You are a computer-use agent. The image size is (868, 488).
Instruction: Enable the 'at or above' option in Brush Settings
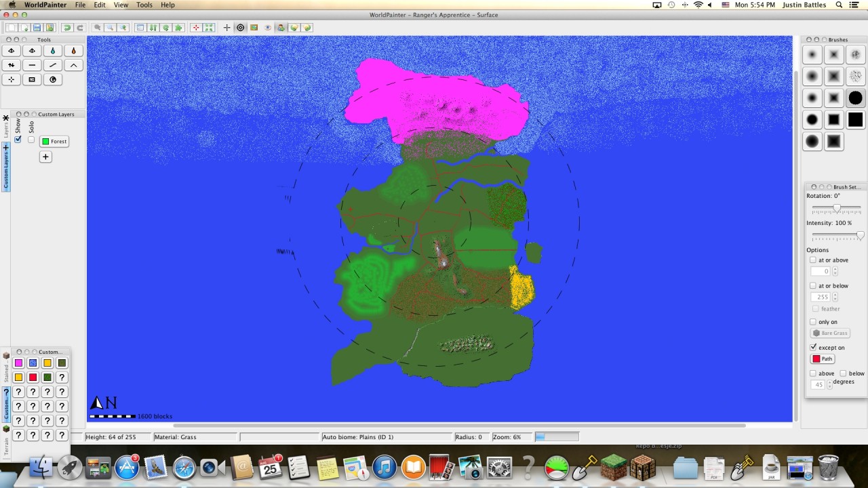813,260
